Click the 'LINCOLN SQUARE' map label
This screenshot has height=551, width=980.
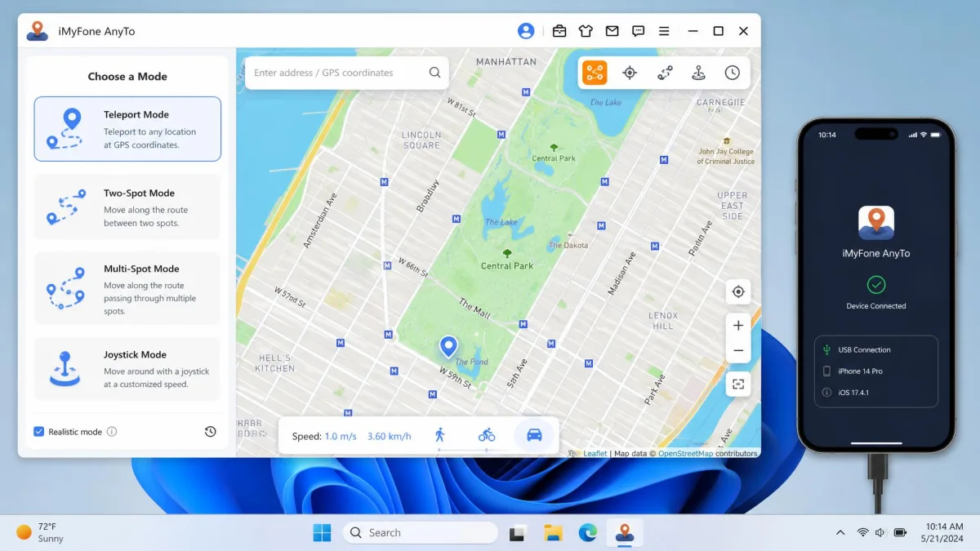[x=421, y=140]
